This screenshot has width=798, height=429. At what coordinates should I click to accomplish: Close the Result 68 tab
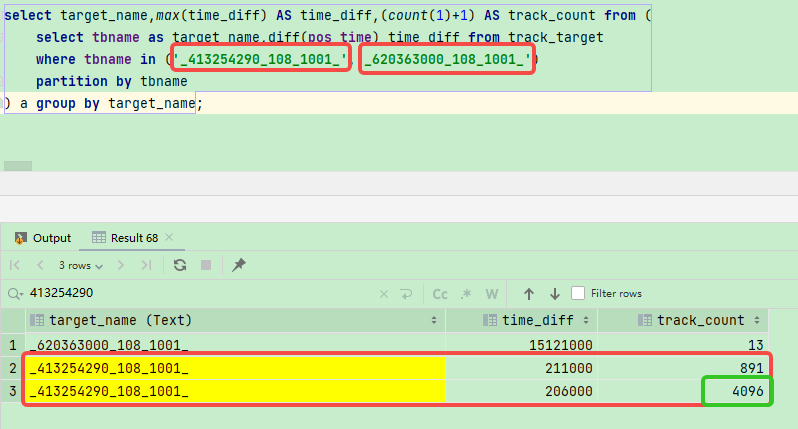coord(169,237)
